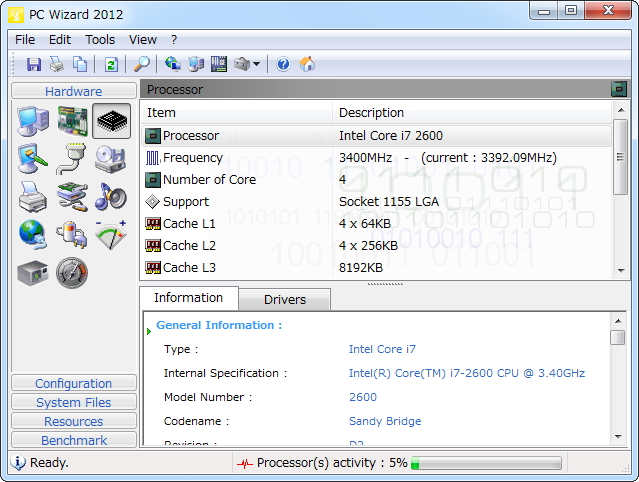Image resolution: width=639 pixels, height=482 pixels.
Task: Select the Support Socket 1155 LGA row
Action: pyautogui.click(x=377, y=202)
